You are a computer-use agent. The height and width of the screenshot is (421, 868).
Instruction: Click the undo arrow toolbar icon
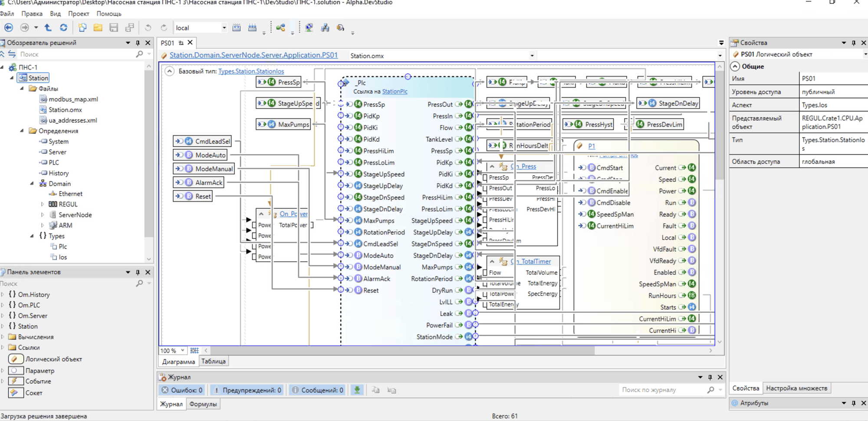(x=148, y=28)
